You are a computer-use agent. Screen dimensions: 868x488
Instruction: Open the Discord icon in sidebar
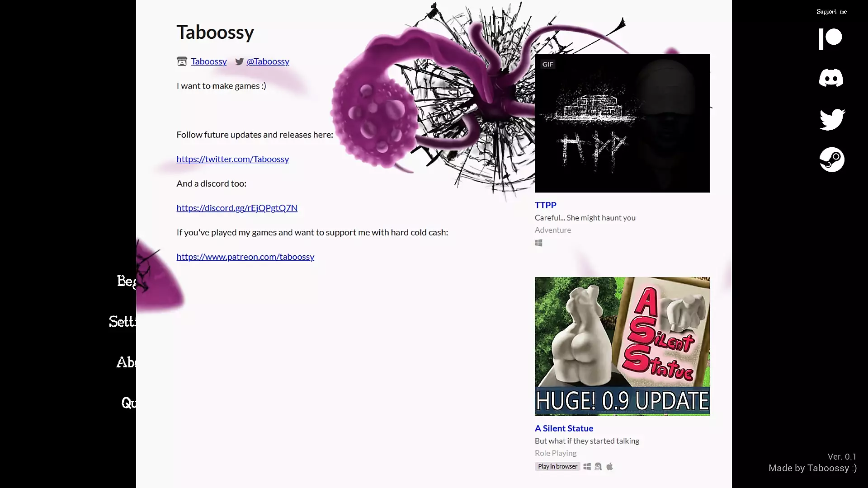[x=831, y=78]
